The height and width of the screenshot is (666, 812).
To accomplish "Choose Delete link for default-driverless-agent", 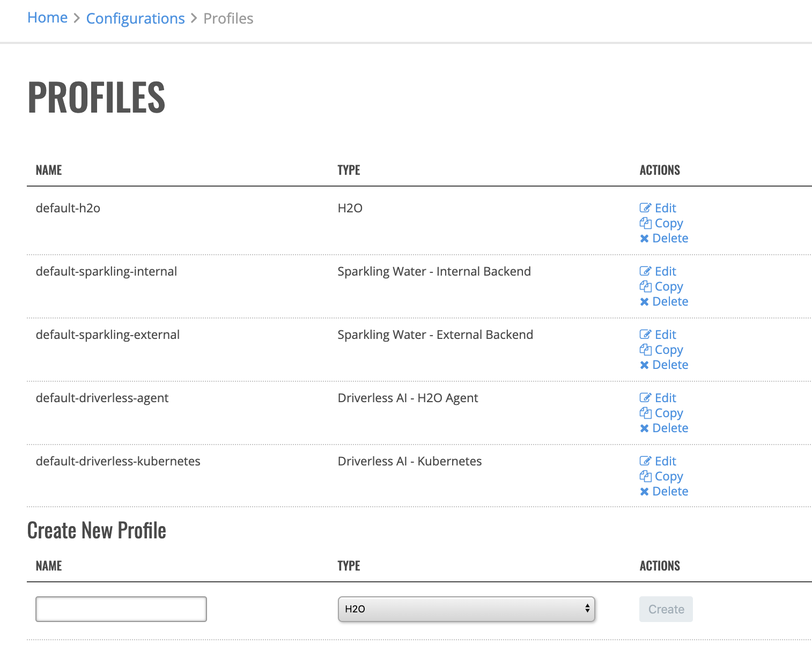I will coord(670,428).
